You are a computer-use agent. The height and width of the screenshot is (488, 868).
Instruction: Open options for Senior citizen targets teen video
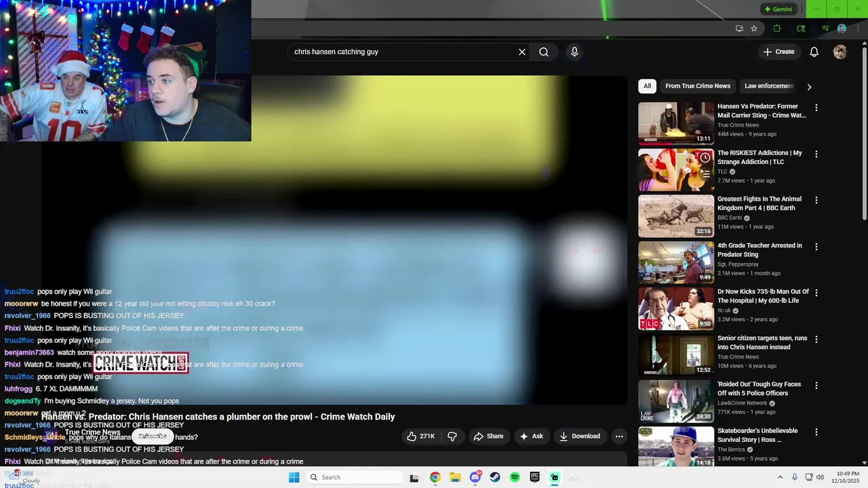tap(816, 339)
